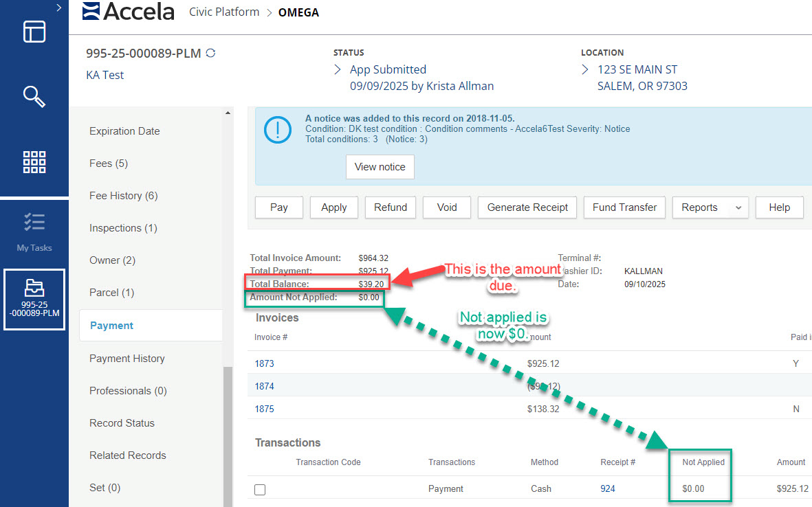
Task: Click the blue notice exclamation icon
Action: click(278, 128)
